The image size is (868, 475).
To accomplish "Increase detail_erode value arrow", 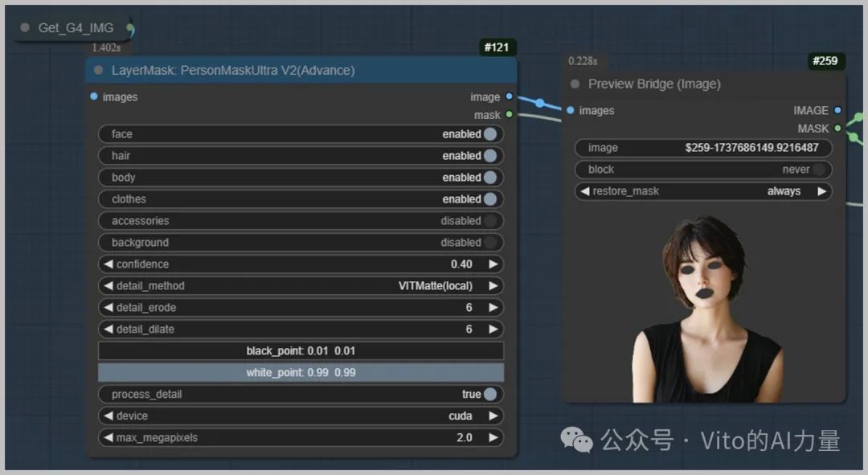I will [x=493, y=307].
